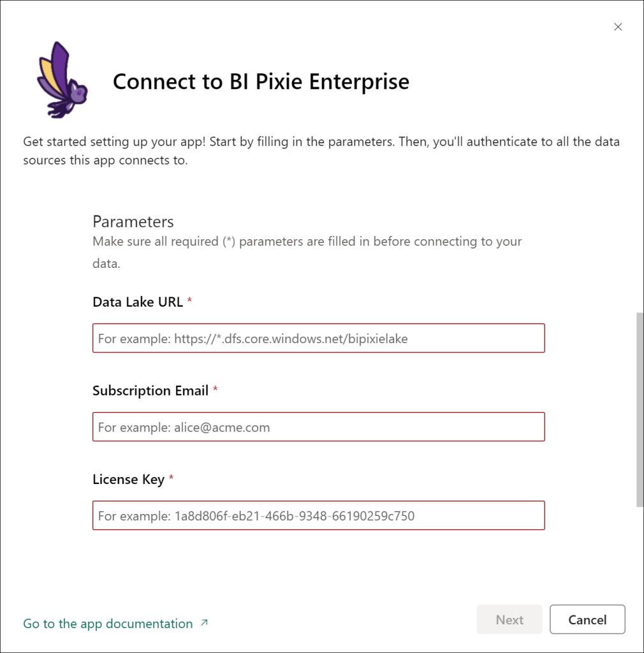
Task: Click the vertical scrollbar thumb
Action: [640, 408]
